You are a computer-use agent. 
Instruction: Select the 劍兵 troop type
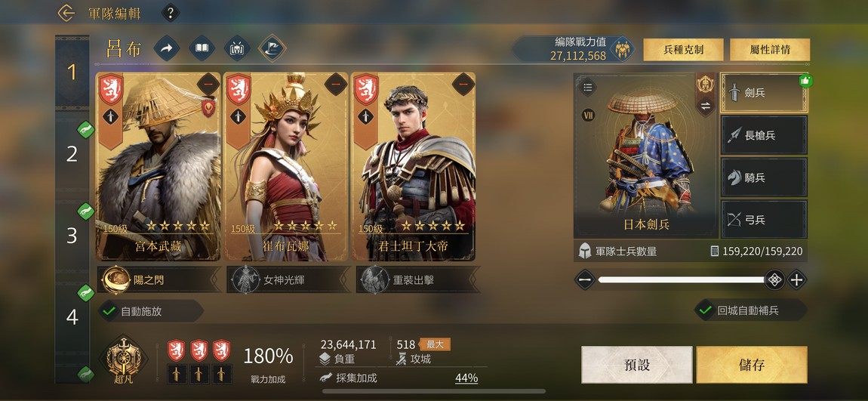pyautogui.click(x=763, y=93)
